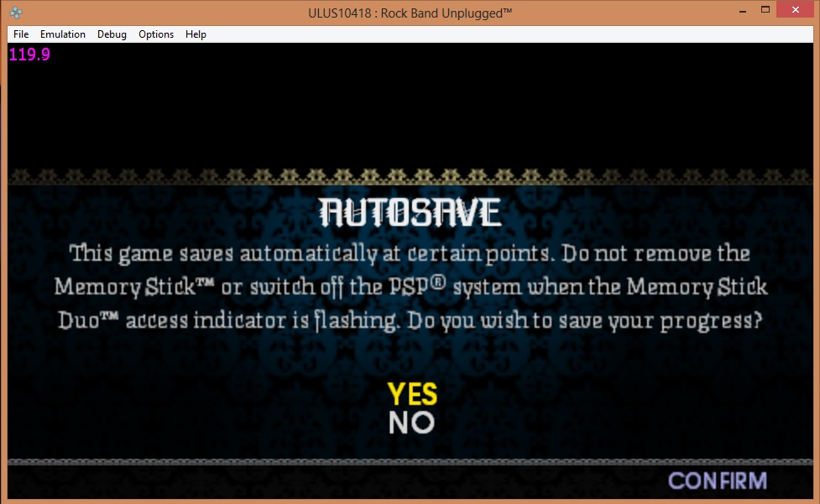Image resolution: width=820 pixels, height=504 pixels.
Task: Open the Emulation menu
Action: pos(63,34)
